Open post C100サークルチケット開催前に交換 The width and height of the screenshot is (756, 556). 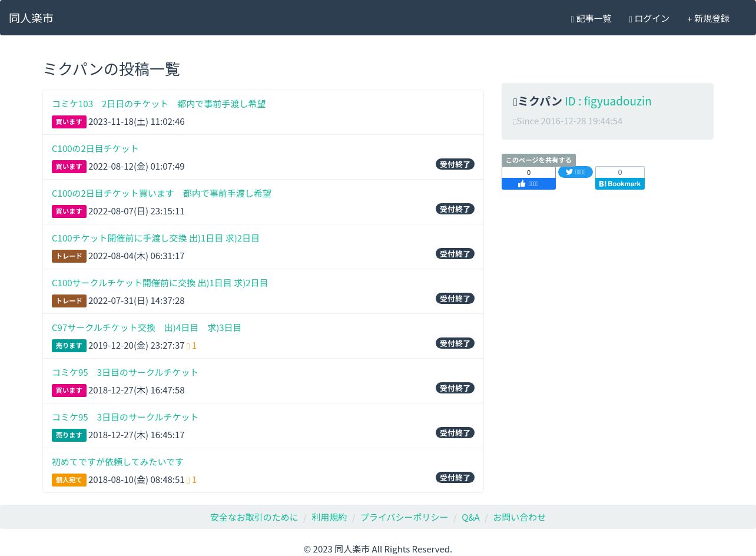pos(160,283)
